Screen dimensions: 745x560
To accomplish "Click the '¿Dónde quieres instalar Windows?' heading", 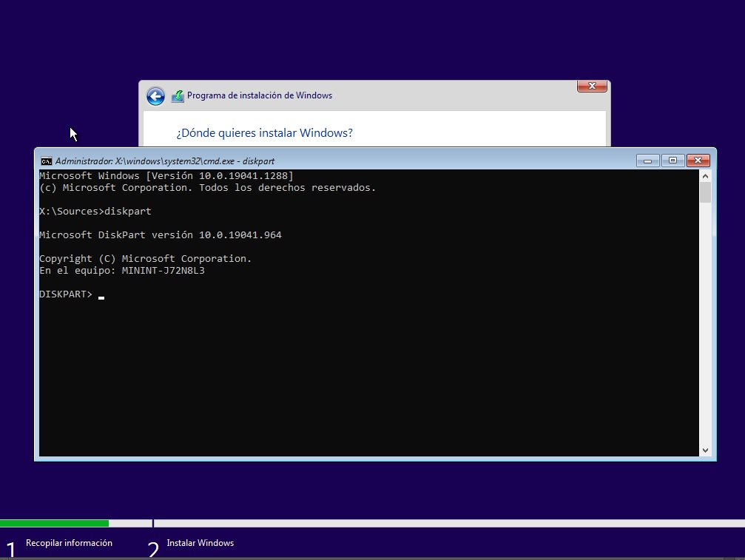I will pyautogui.click(x=265, y=133).
